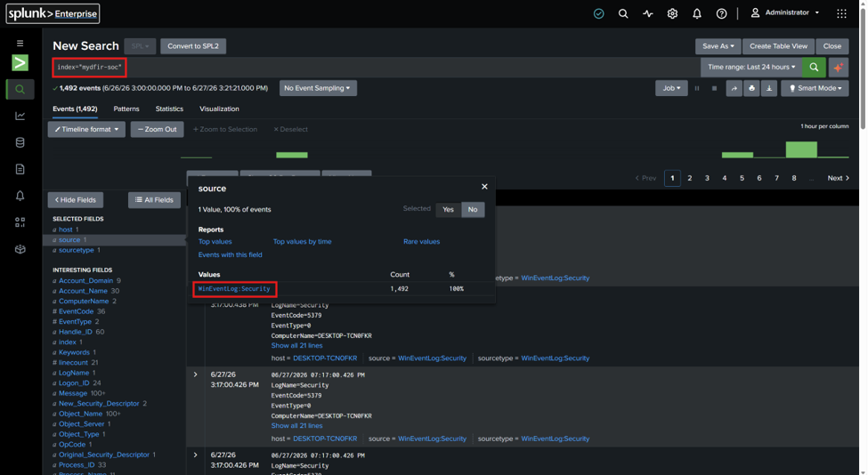The width and height of the screenshot is (868, 475).
Task: Run search with green magnifier button
Action: point(814,67)
